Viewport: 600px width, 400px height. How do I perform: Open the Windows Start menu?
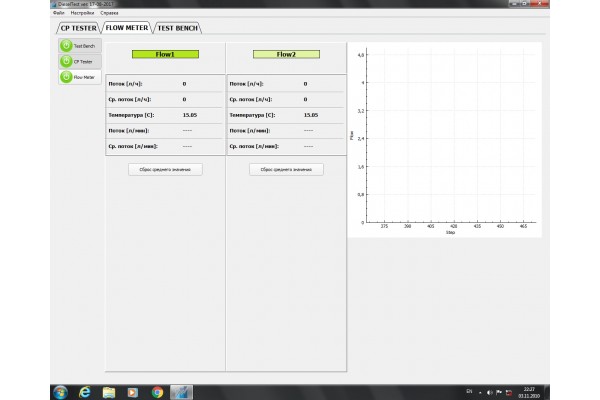pos(59,391)
